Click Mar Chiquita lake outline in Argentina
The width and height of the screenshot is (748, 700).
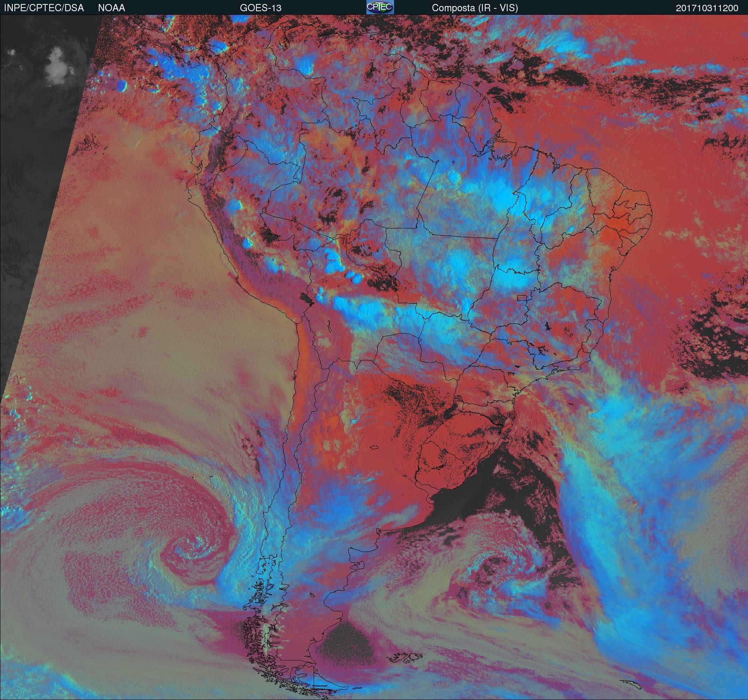[x=375, y=448]
